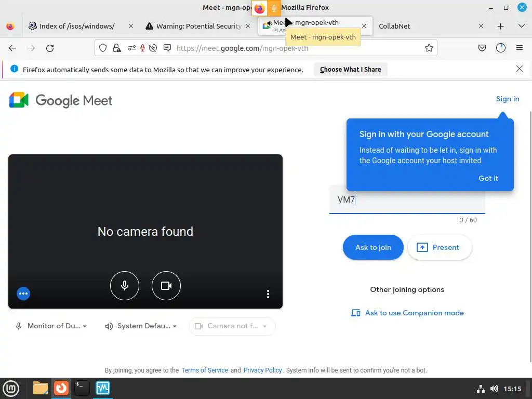Click the Ask to join button

pos(373,248)
